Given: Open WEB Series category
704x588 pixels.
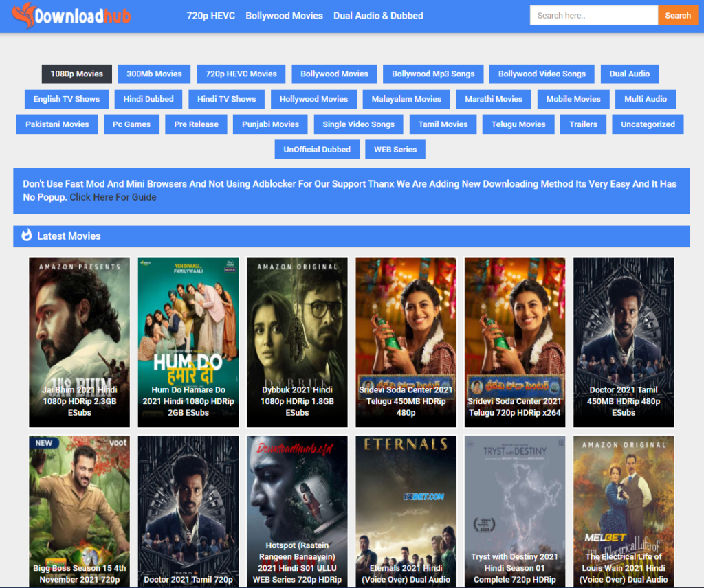Looking at the screenshot, I should click(x=395, y=149).
